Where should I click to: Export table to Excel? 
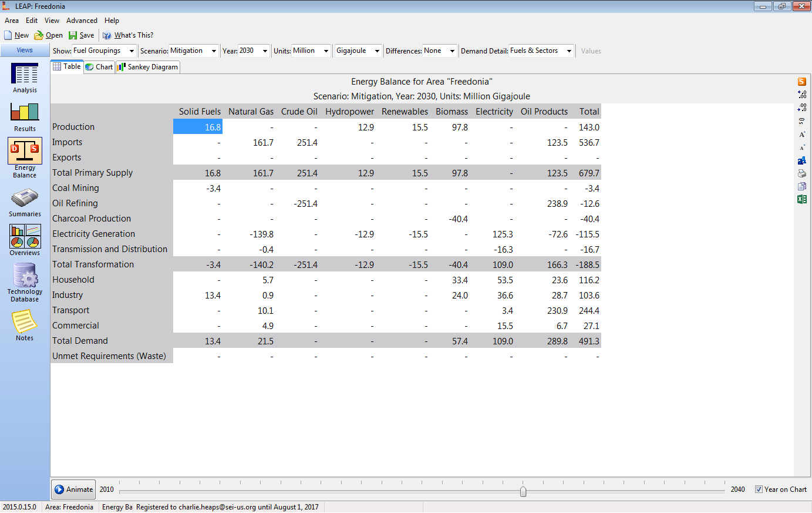[802, 199]
